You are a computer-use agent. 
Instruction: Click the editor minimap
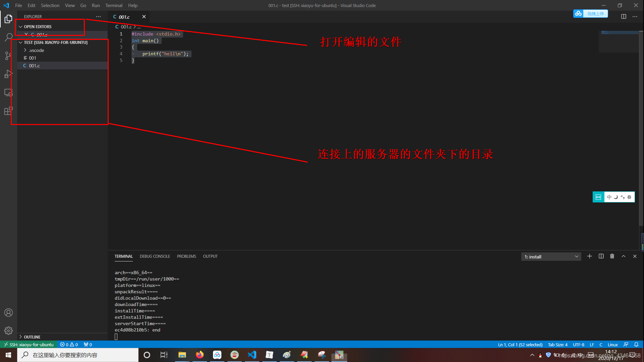pyautogui.click(x=619, y=41)
